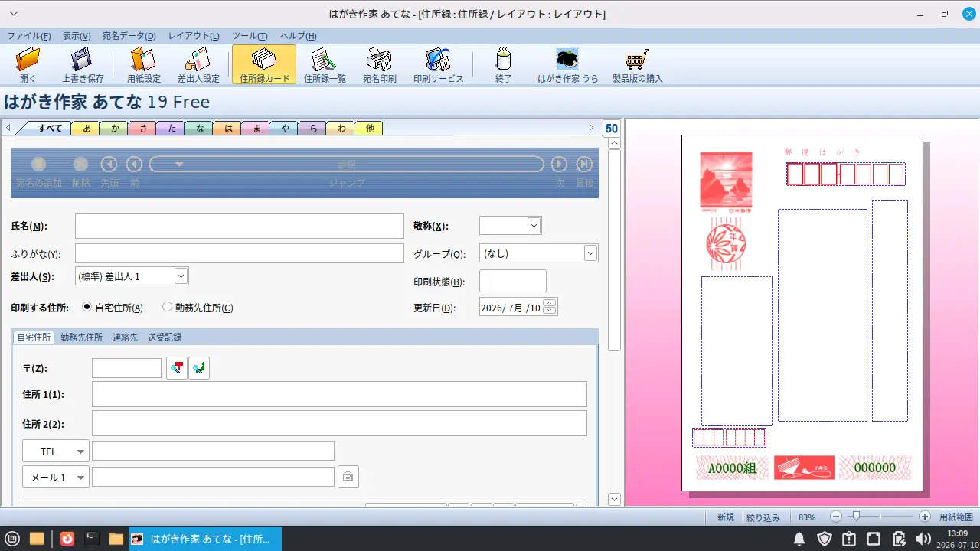This screenshot has height=551, width=980.
Task: Select the あ index tab
Action: (x=87, y=128)
